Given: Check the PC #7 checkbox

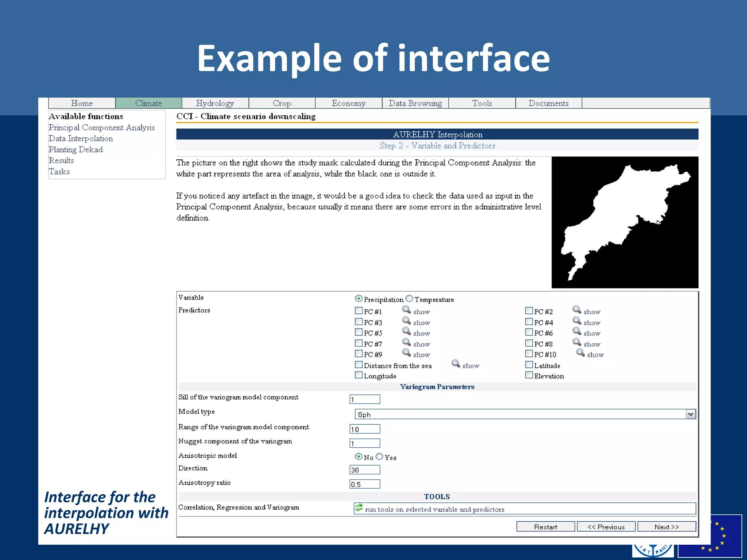Looking at the screenshot, I should coord(359,343).
